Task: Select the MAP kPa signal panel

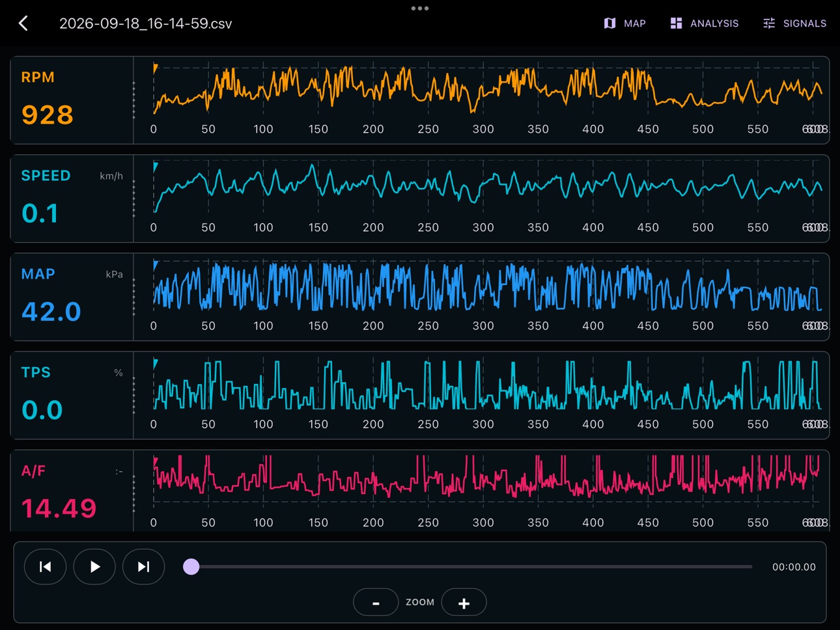Action: [420, 297]
